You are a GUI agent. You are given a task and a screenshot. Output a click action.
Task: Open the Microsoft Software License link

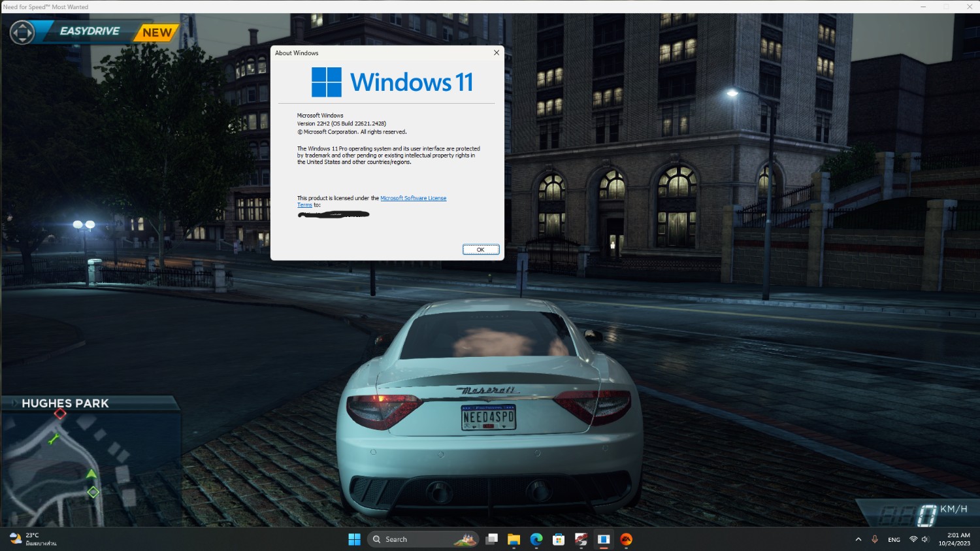coord(414,198)
